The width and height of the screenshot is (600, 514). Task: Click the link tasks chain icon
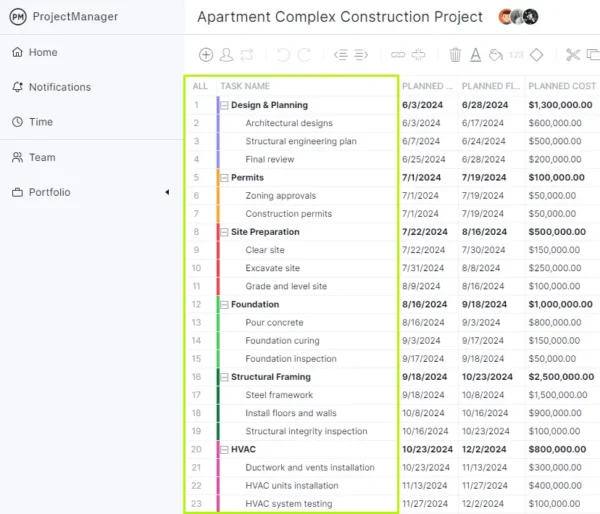coord(398,55)
